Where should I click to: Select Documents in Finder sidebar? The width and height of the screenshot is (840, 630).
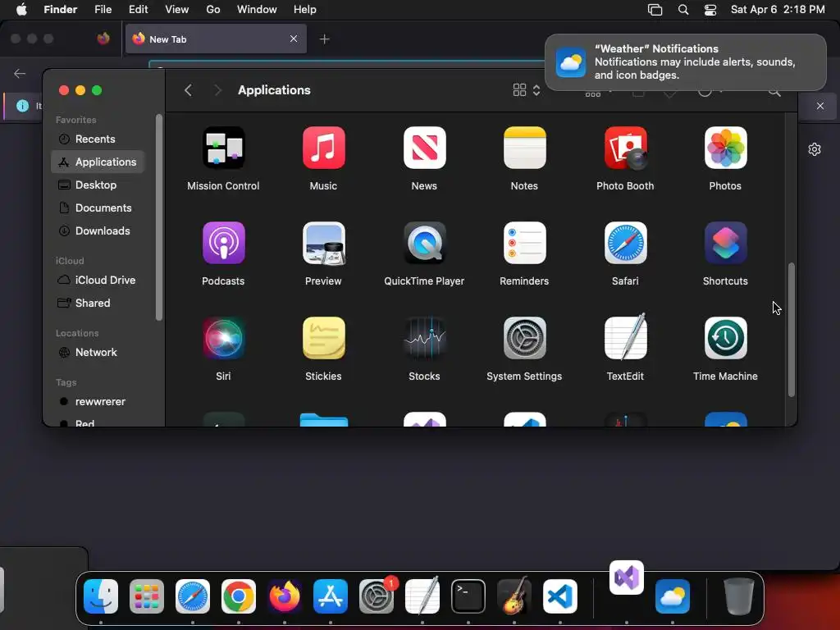(x=98, y=208)
